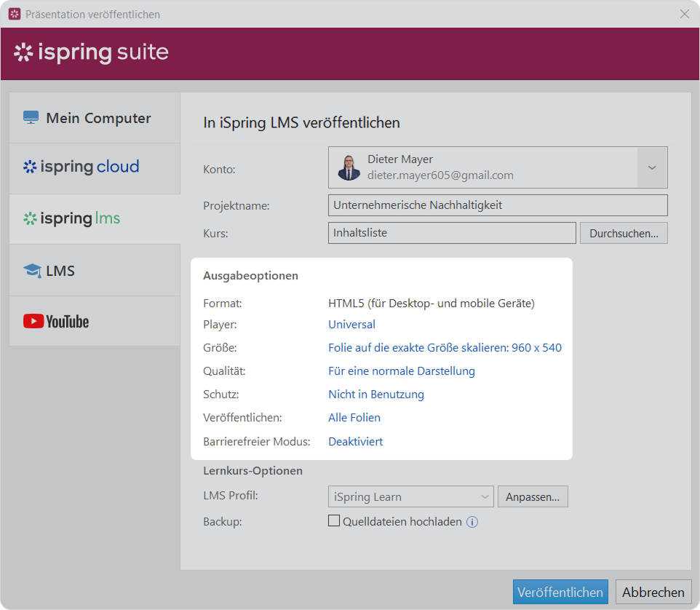The image size is (700, 610).
Task: Click the Durchsuchen... button
Action: [x=623, y=233]
